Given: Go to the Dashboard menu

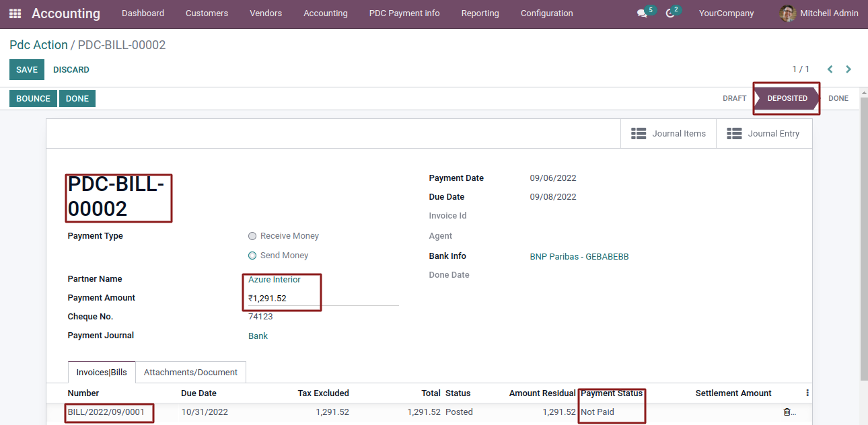Looking at the screenshot, I should [143, 13].
